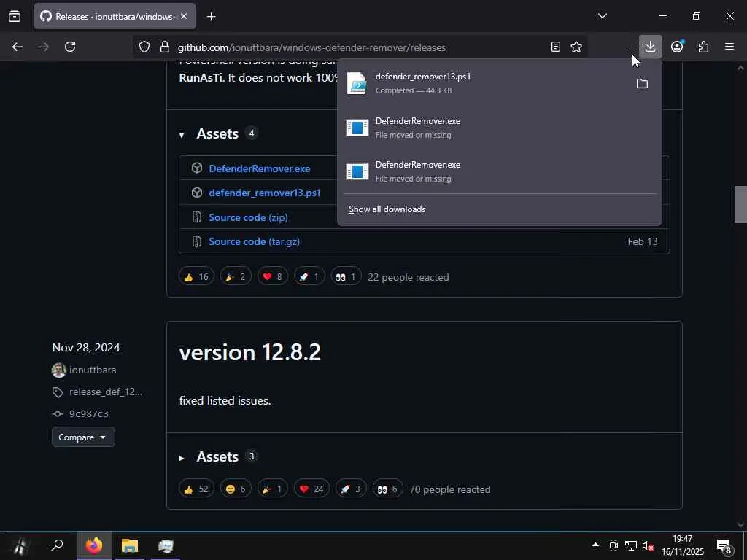Download DefenderRemover.exe asset link
The image size is (747, 560).
[260, 168]
